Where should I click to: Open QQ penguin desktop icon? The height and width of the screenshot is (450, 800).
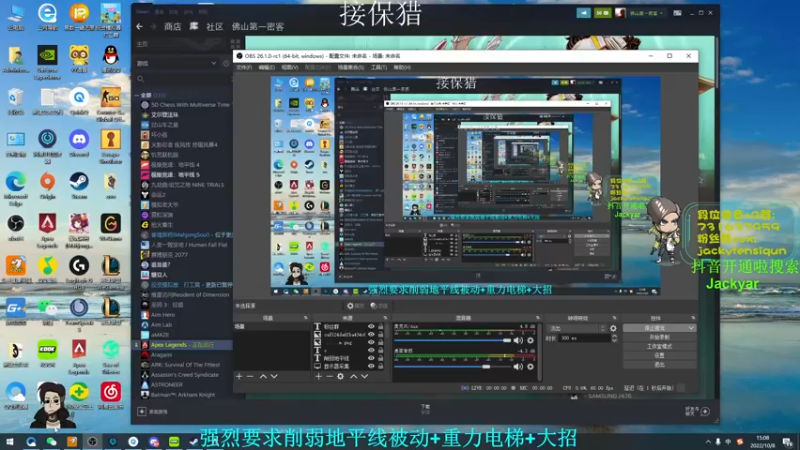(x=111, y=58)
